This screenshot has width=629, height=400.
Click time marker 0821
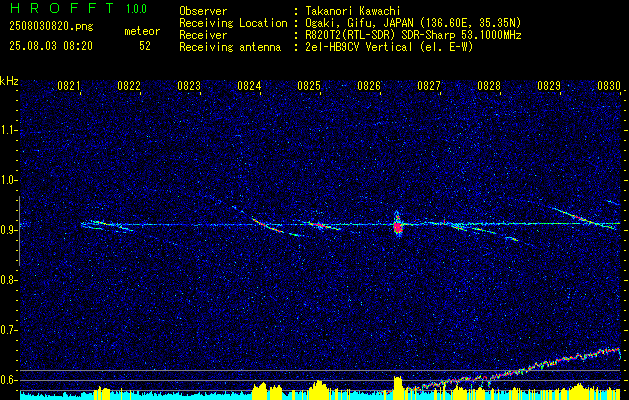69,86
